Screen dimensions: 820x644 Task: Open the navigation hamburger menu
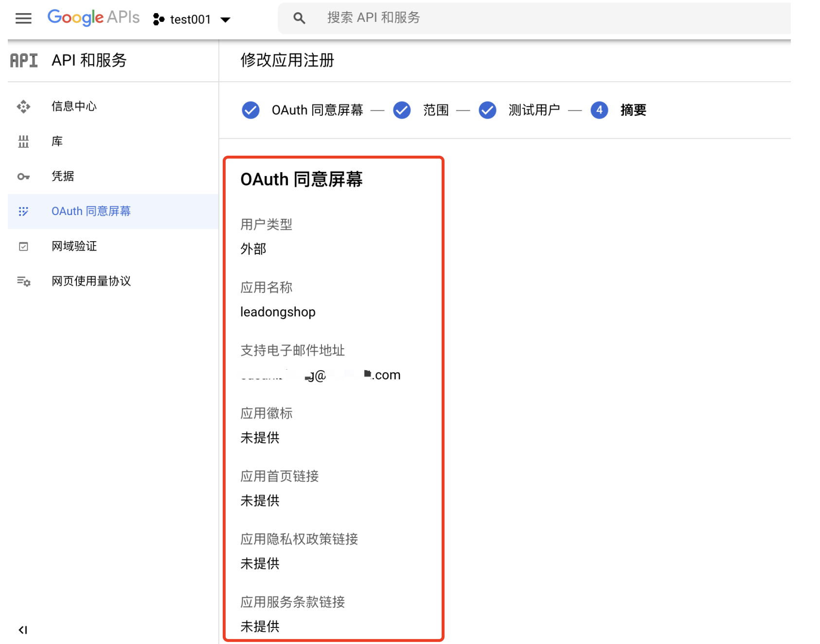coord(23,18)
